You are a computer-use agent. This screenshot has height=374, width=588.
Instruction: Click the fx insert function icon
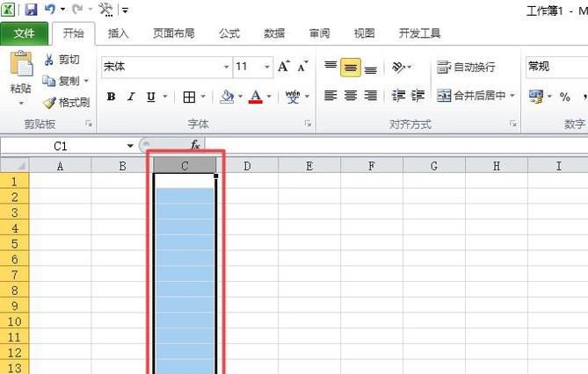pos(195,145)
